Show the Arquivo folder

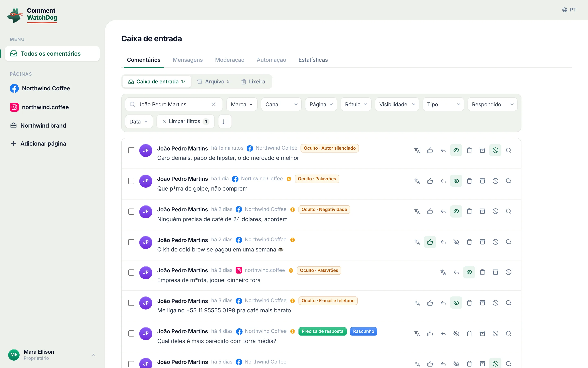(x=213, y=82)
